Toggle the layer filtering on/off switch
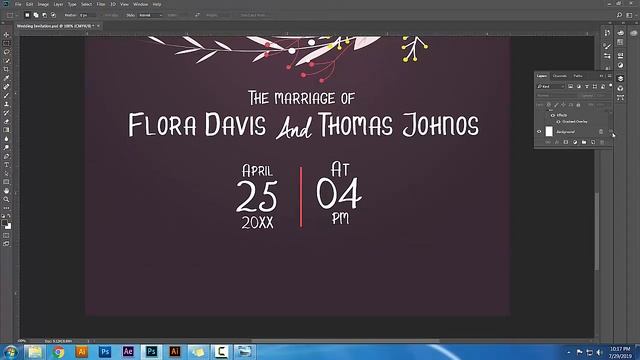The width and height of the screenshot is (640, 360). [611, 86]
